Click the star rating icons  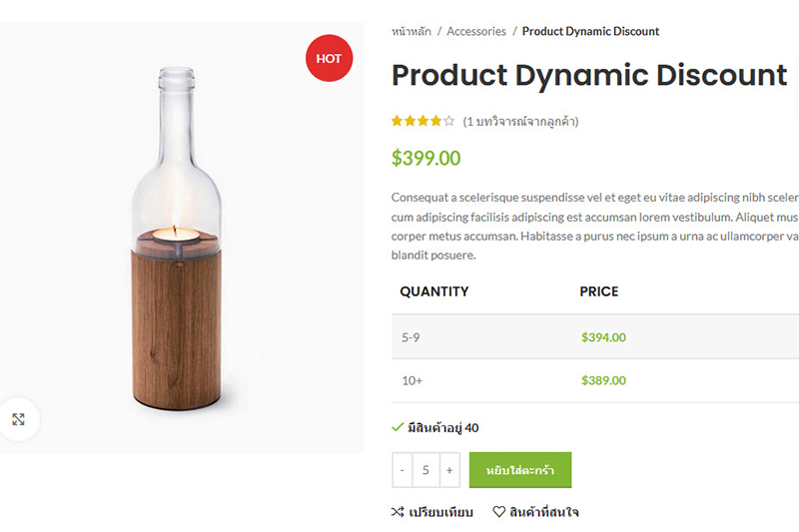pos(422,121)
